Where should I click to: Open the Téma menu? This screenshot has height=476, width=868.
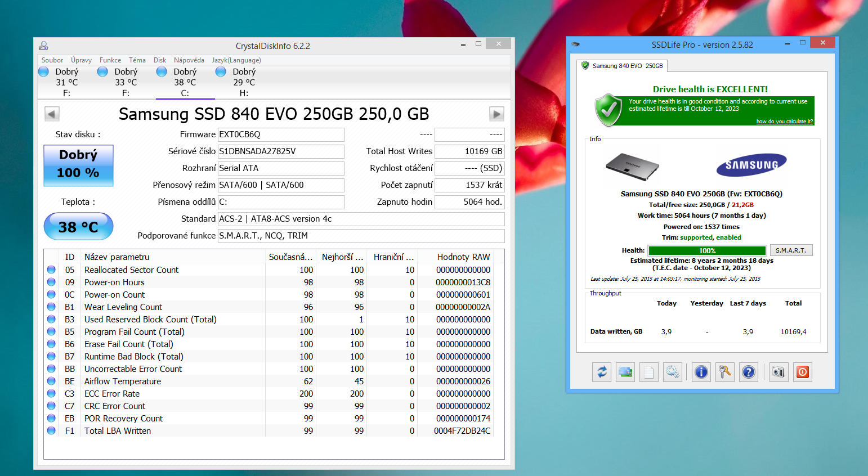pyautogui.click(x=137, y=60)
